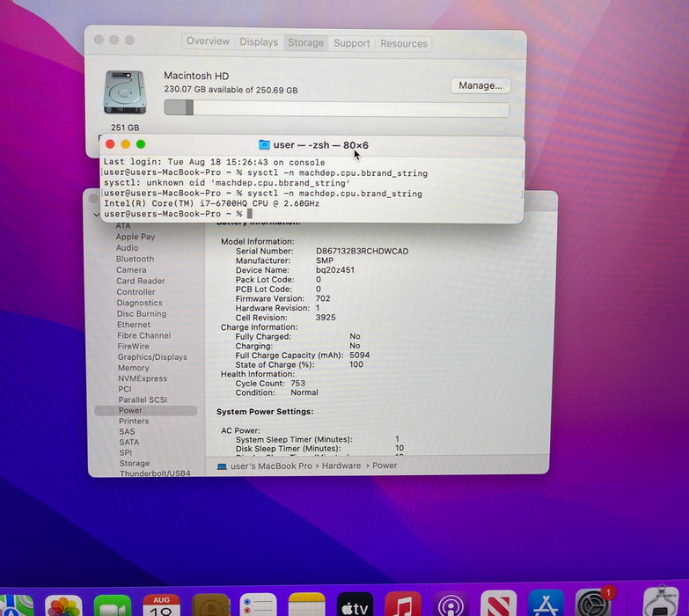Select Fibre Channel in the sidebar
Image resolution: width=689 pixels, height=616 pixels.
click(143, 335)
